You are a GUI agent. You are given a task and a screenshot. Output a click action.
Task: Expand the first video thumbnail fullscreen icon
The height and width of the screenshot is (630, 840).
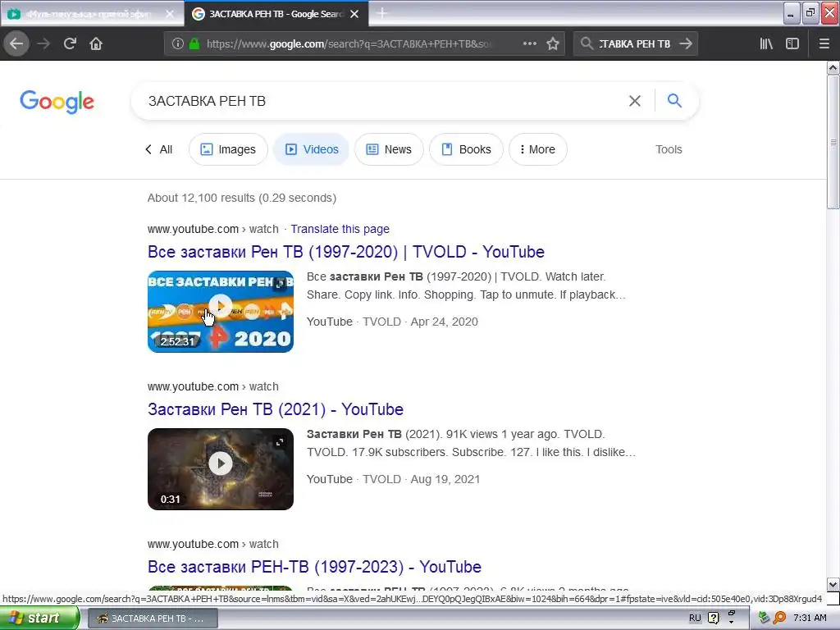(281, 284)
